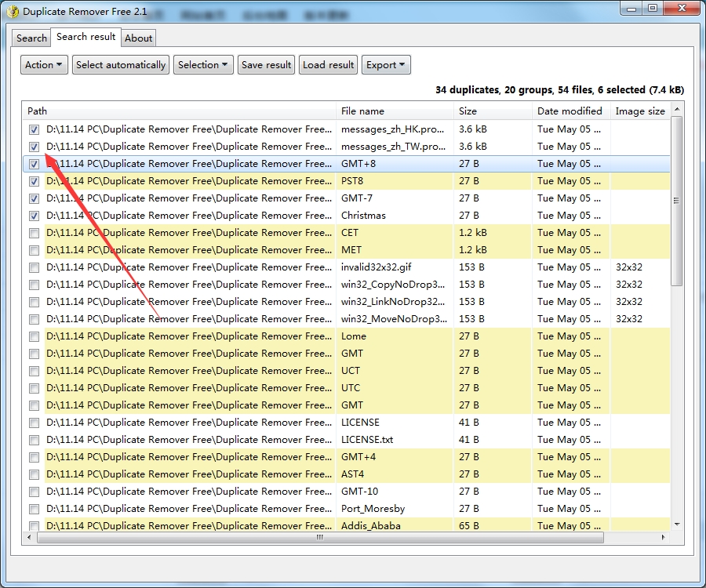Click the horizontal scrollbar left arrow
Viewport: 706px width, 588px height.
pyautogui.click(x=30, y=538)
